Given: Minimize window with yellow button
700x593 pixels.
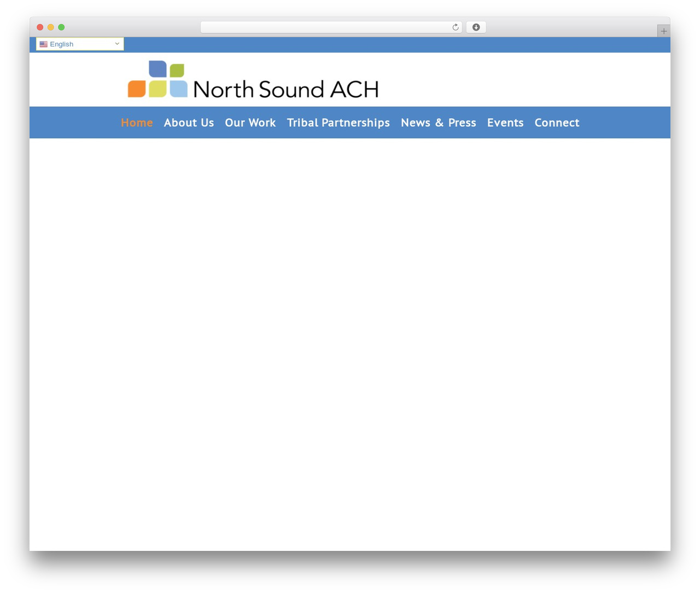Looking at the screenshot, I should tap(51, 27).
